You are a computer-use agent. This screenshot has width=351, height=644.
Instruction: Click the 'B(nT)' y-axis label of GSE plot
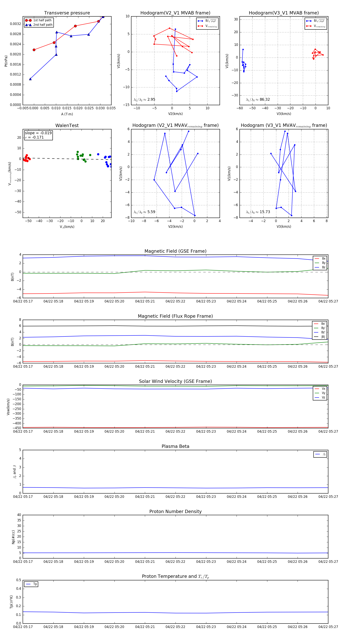pos(12,277)
